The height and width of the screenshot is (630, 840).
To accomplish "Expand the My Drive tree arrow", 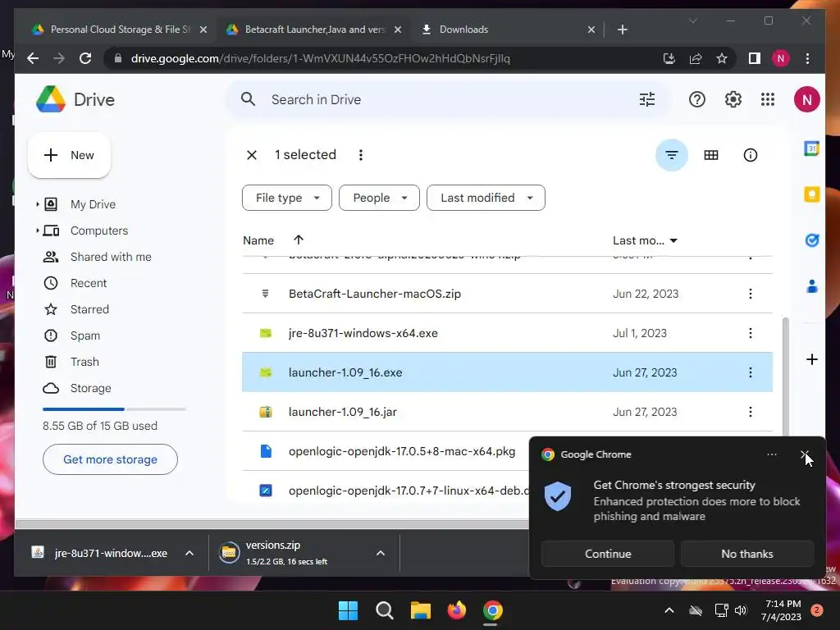I will point(37,204).
